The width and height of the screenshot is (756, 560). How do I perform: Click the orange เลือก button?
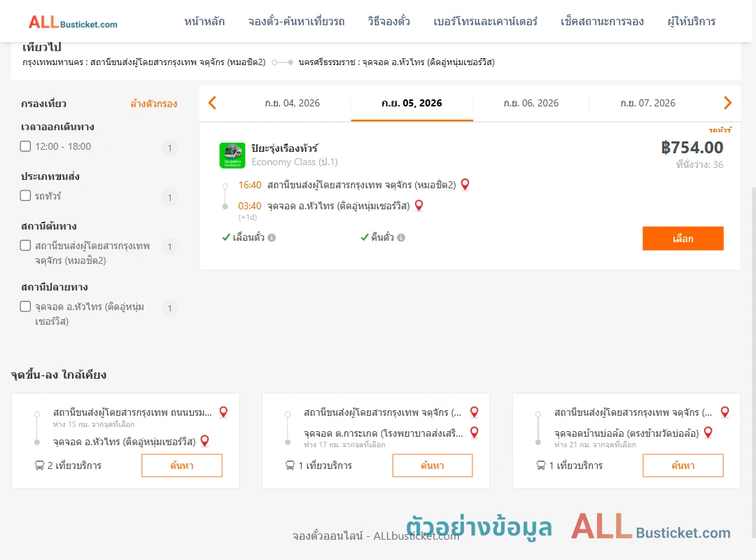click(682, 238)
